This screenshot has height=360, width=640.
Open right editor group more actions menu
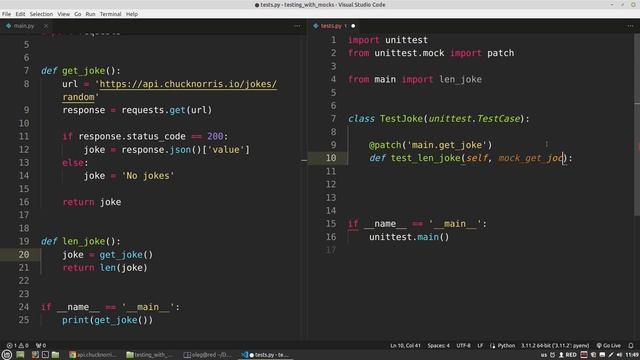[x=631, y=26]
